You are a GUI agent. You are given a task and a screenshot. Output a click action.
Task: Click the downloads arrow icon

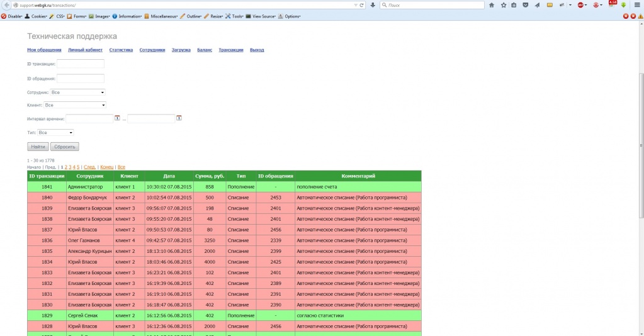coord(373,5)
